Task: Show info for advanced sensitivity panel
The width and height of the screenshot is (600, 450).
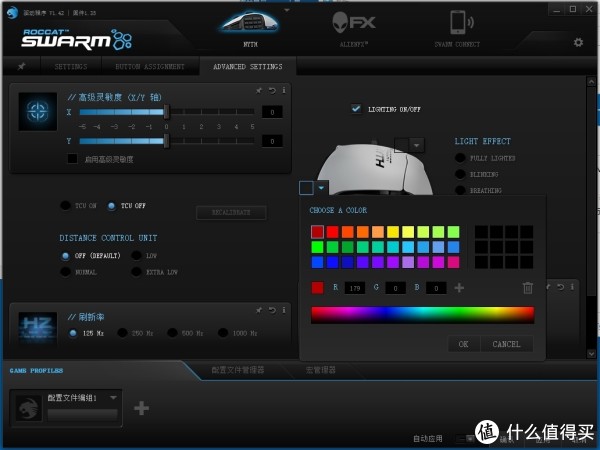Action: click(x=284, y=90)
